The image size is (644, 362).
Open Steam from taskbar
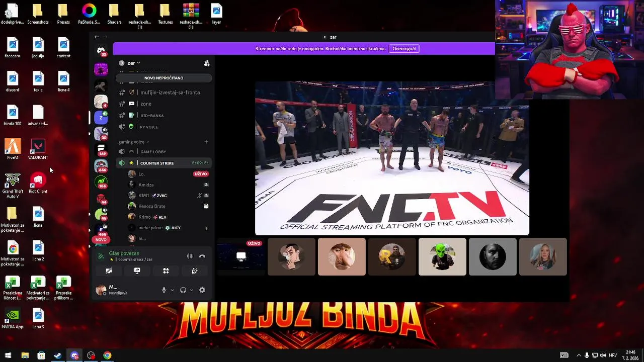pos(58,355)
